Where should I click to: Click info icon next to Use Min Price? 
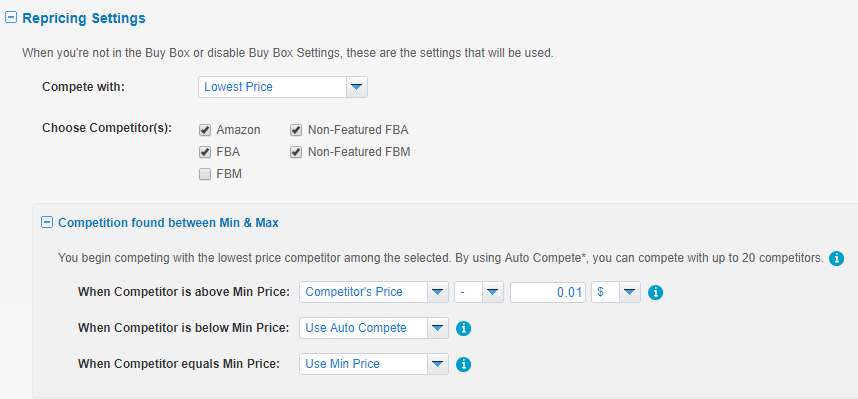[463, 365]
